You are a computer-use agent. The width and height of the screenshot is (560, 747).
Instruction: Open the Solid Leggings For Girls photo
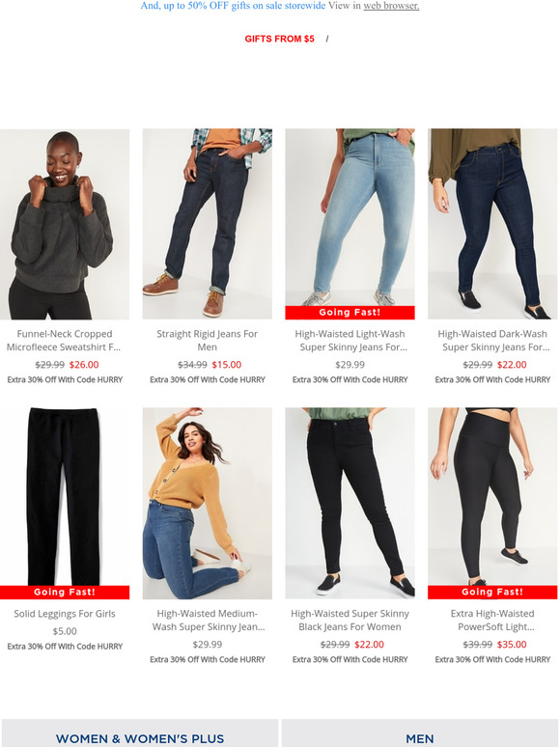coord(65,496)
